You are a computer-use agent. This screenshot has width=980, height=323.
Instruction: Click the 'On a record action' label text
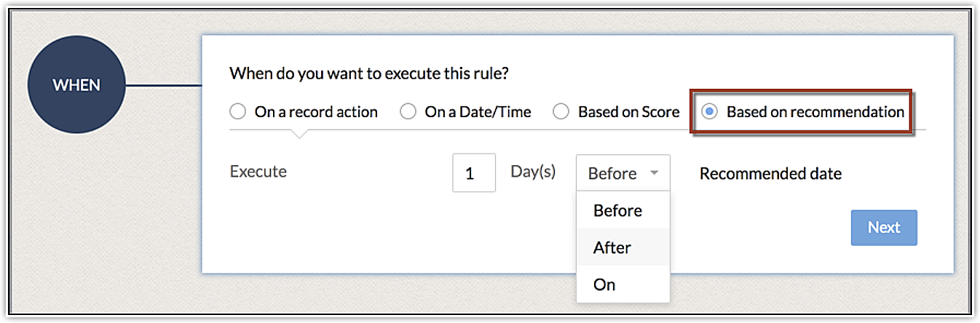[316, 112]
